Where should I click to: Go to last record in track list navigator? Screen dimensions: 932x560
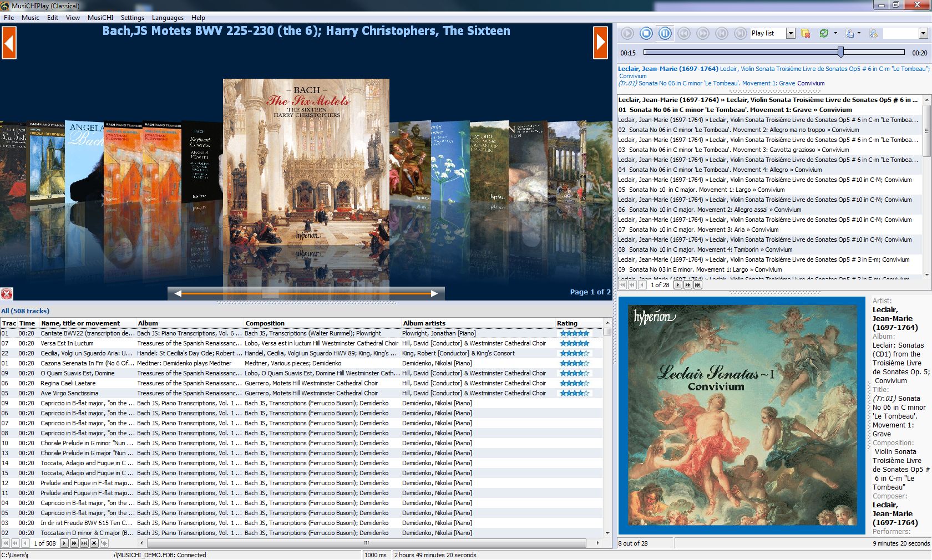point(84,543)
